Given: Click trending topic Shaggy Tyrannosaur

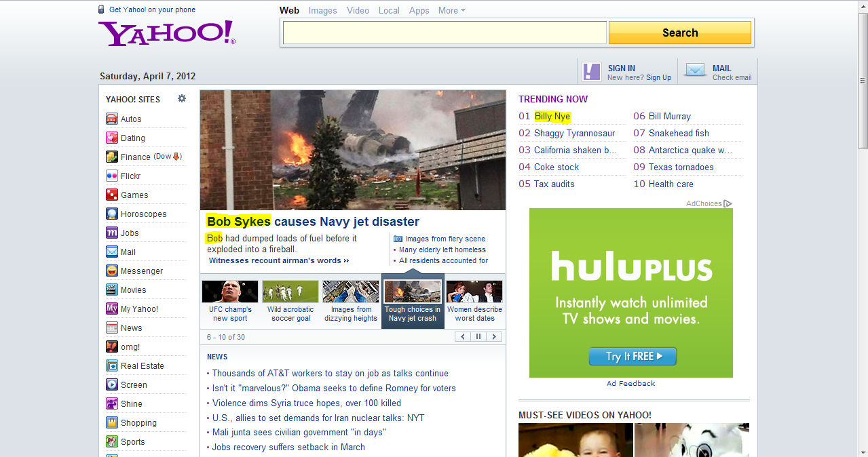Looking at the screenshot, I should pos(574,133).
